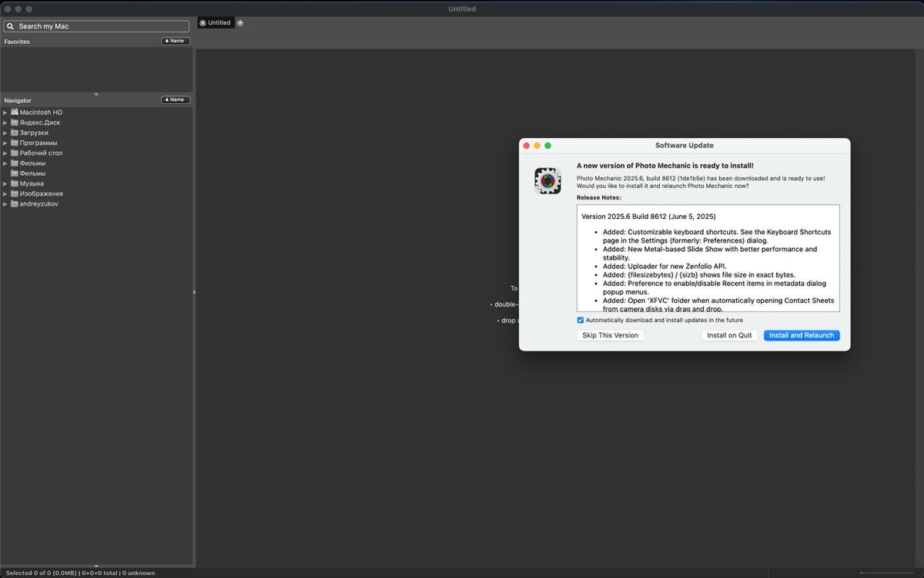
Task: Click the "Software Update" dialog title
Action: coord(685,146)
